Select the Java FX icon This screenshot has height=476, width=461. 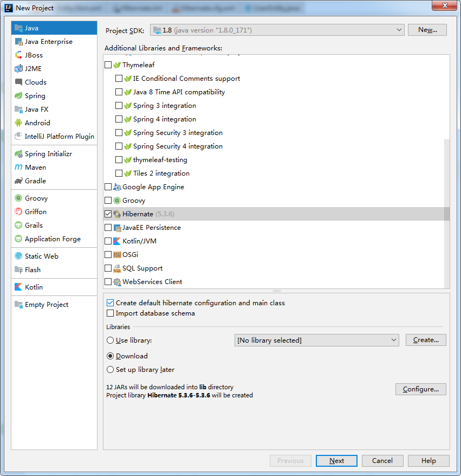tap(18, 110)
